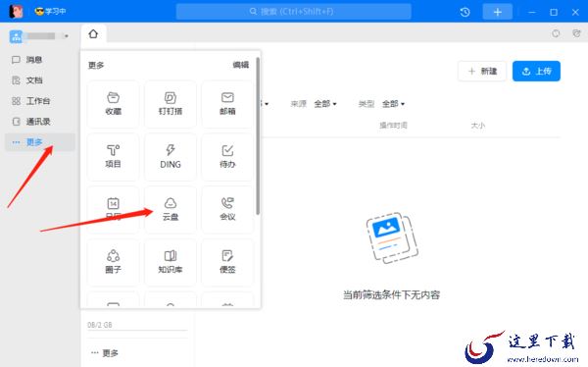Viewport: 588px width, 367px height.
Task: Open the 来源 全部 dropdown
Action: pos(324,104)
